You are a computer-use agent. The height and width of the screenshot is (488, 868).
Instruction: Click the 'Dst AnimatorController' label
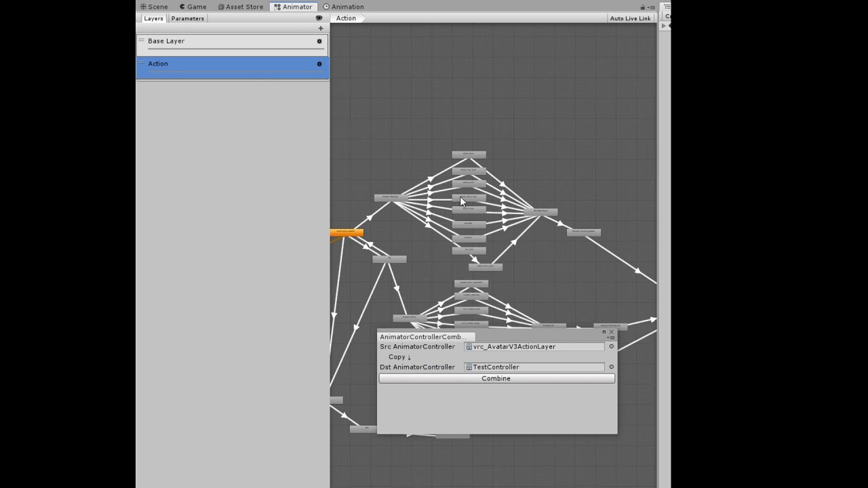[417, 367]
